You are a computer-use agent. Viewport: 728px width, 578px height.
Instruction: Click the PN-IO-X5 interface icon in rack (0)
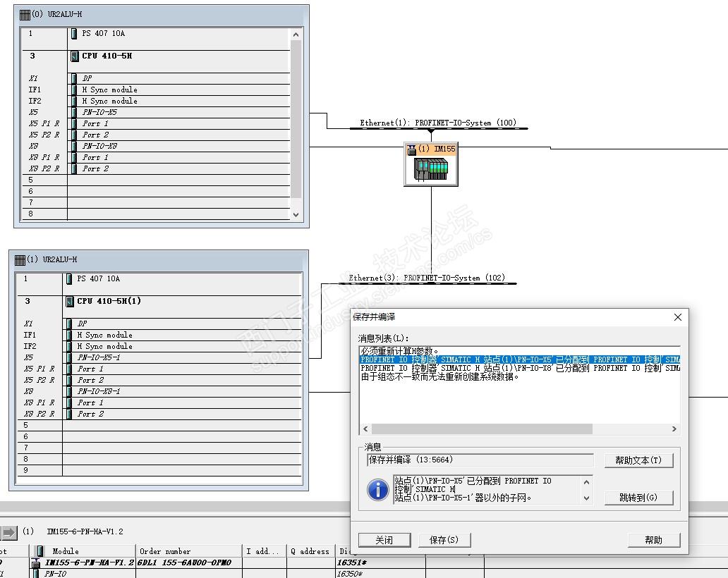click(x=74, y=112)
